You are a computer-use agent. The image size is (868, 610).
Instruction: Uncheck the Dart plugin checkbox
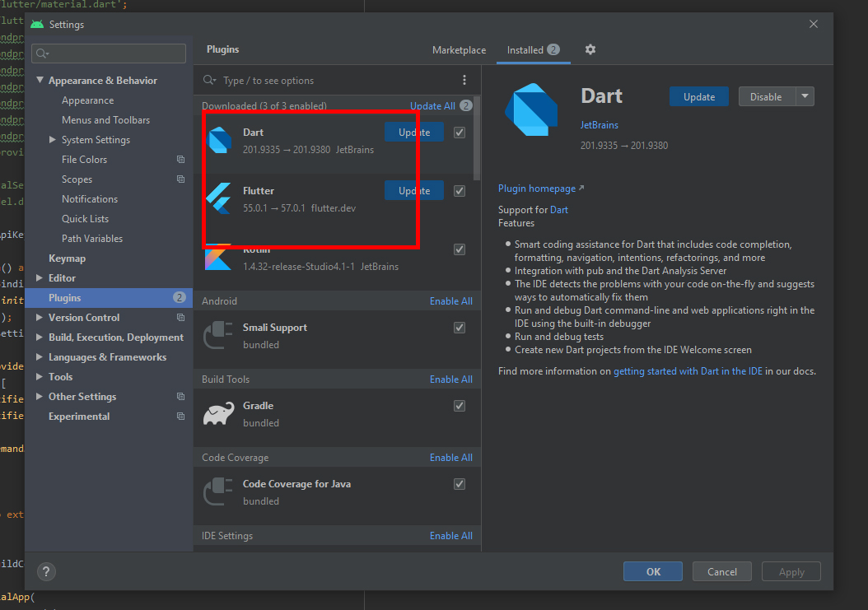pos(460,133)
